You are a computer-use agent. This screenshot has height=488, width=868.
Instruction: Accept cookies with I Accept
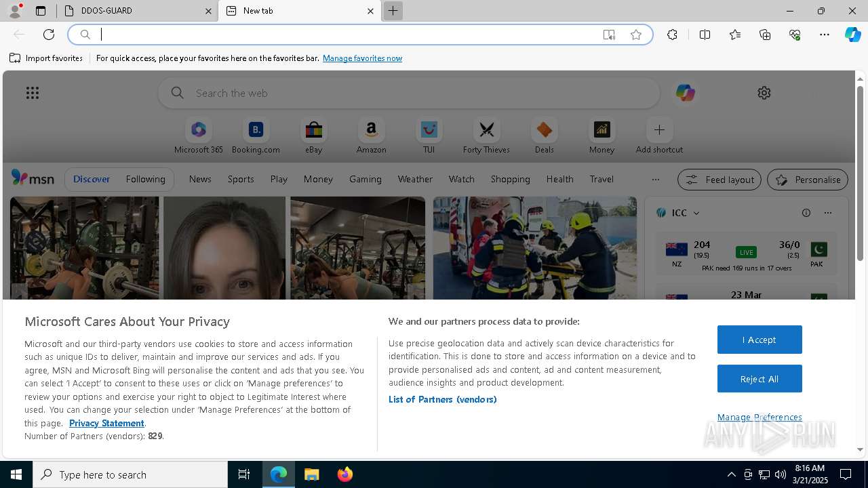coord(759,340)
